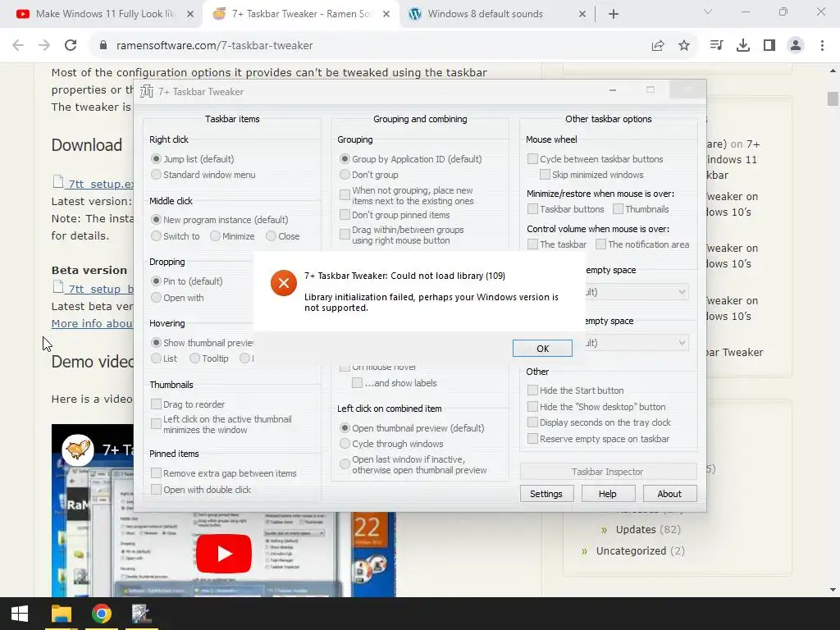
Task: Select Don't group radio button
Action: (345, 175)
